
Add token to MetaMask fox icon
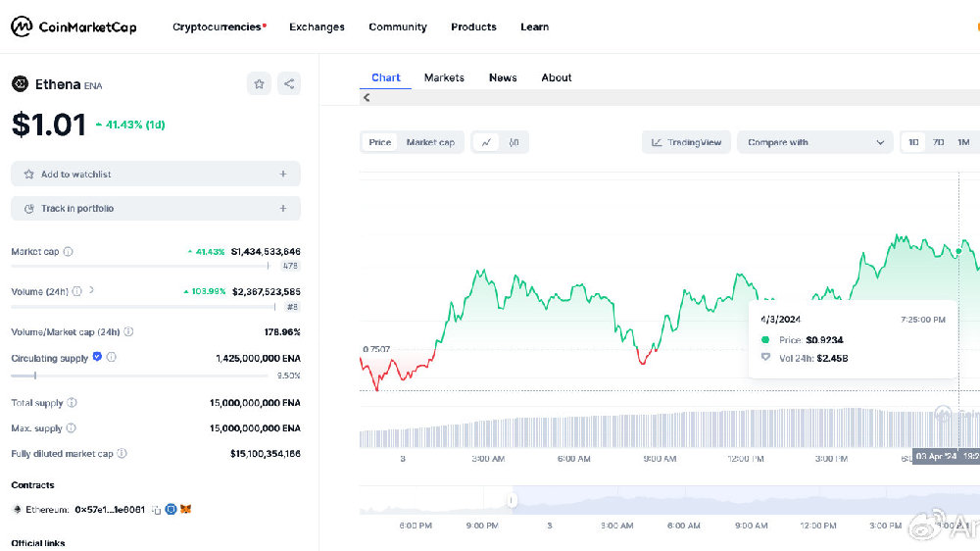point(185,509)
